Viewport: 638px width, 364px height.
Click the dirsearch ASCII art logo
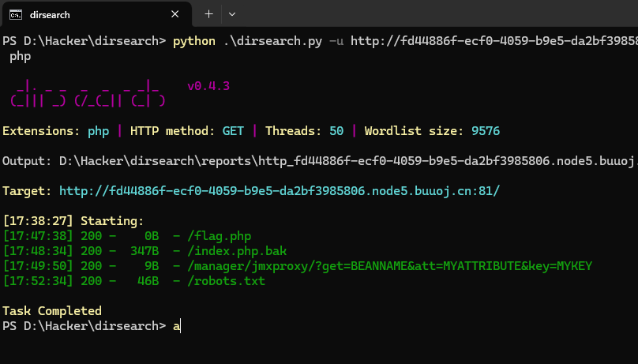(87, 93)
